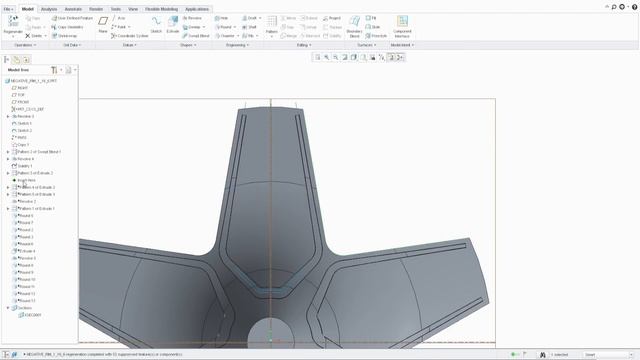Open the Editing group dropdown
Viewport: 640px width, 360px height.
click(x=304, y=45)
